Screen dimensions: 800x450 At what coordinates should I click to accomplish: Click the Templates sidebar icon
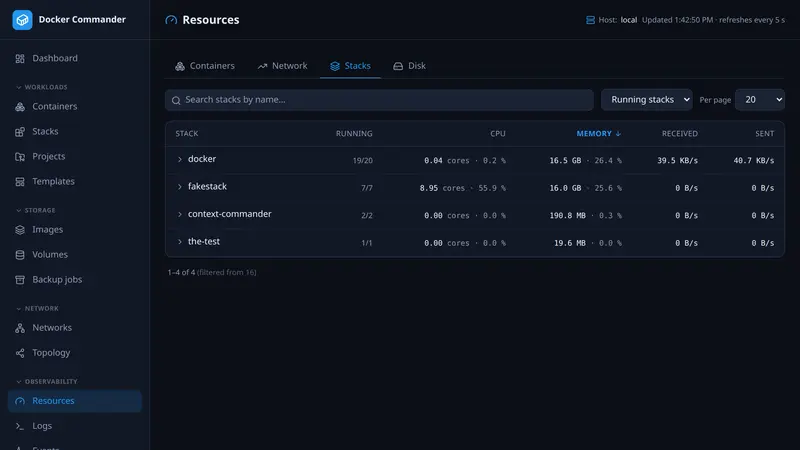point(20,182)
